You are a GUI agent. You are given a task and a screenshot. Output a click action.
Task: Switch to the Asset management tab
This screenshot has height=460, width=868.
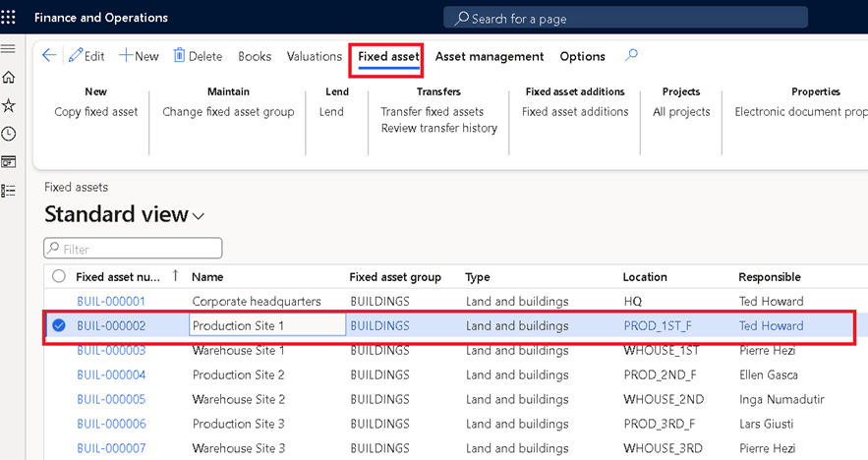(489, 56)
